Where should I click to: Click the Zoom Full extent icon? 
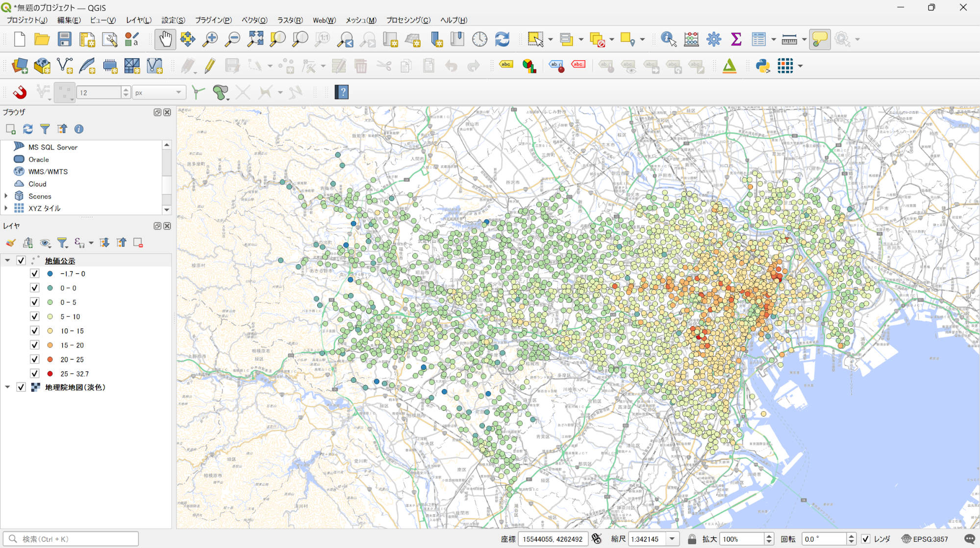tap(255, 39)
